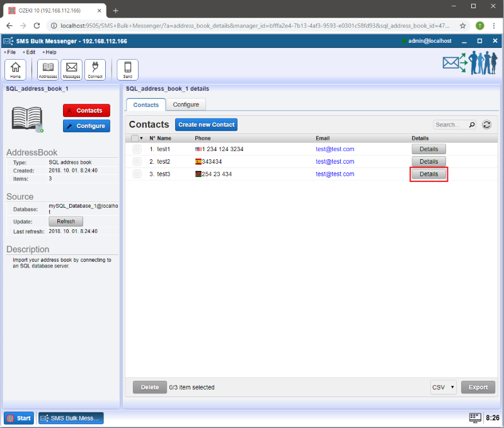The image size is (504, 428).
Task: Click the search magnifier icon
Action: (x=472, y=125)
